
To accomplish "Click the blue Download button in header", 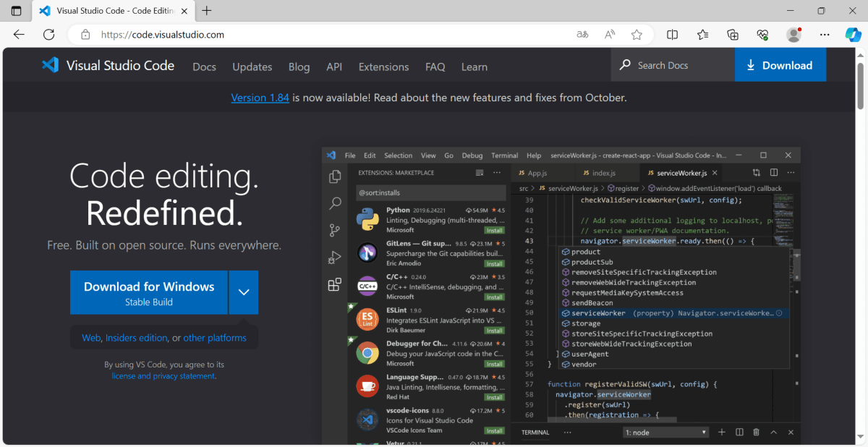I will click(x=780, y=65).
